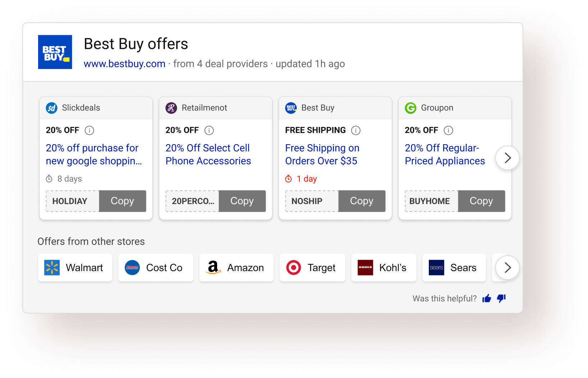Open www.bestbuy.com link
Image resolution: width=588 pixels, height=378 pixels.
point(124,64)
